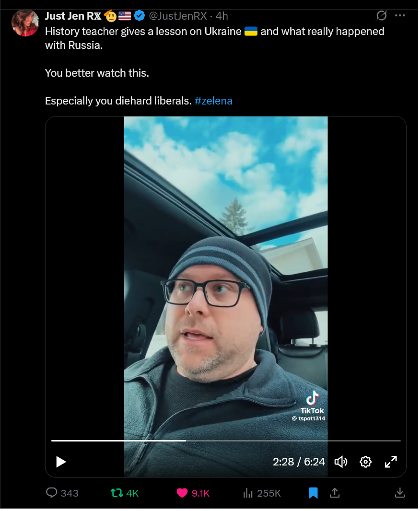This screenshot has height=511, width=420.
Task: Download the video with the arrow icon
Action: (x=400, y=493)
